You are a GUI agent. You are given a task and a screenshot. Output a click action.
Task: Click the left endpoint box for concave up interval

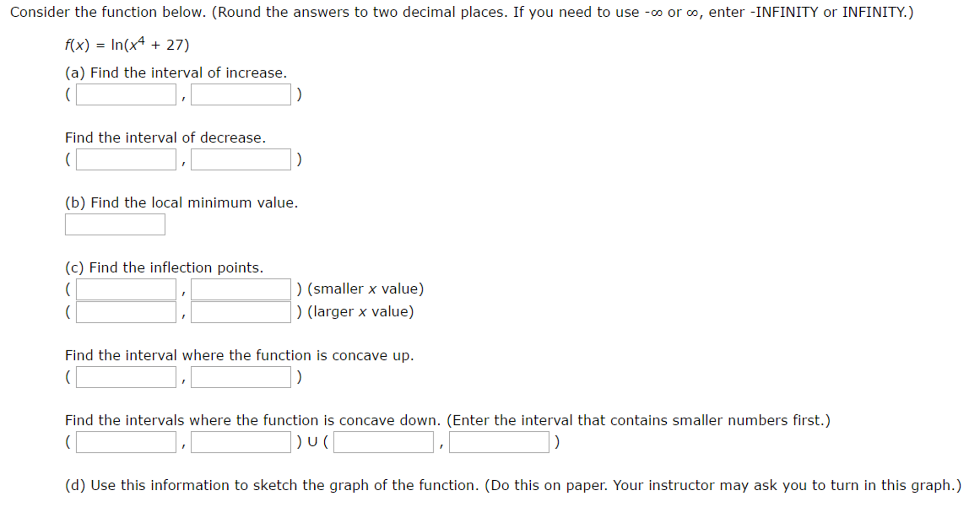coord(125,377)
